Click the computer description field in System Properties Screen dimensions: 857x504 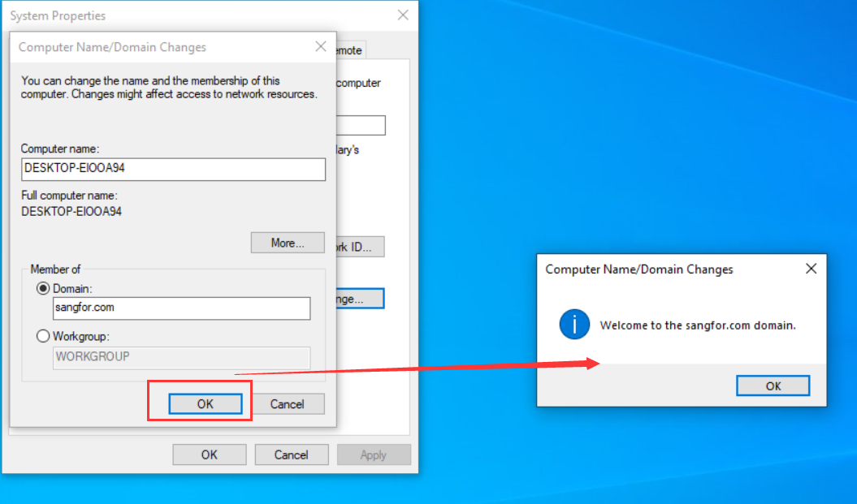[x=361, y=126]
